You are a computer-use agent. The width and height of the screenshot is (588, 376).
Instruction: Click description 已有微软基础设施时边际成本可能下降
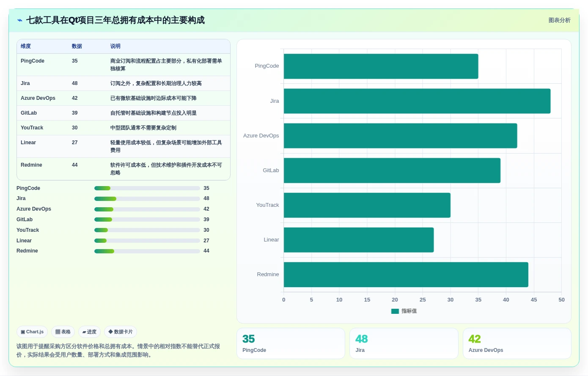154,98
